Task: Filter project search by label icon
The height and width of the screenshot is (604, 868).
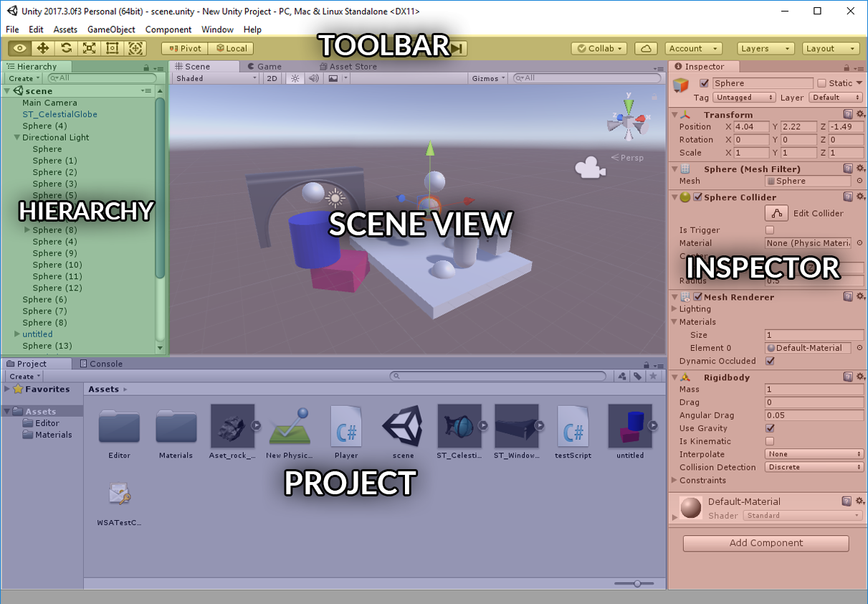Action: [x=637, y=376]
